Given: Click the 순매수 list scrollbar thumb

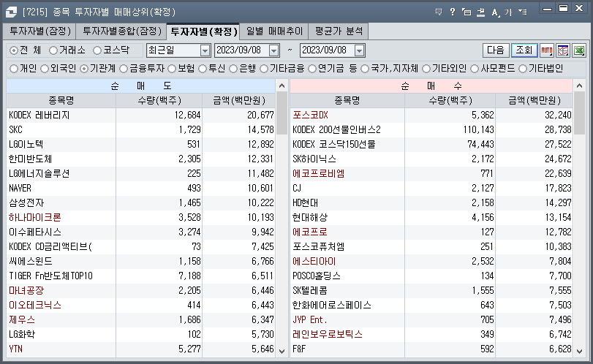Looking at the screenshot, I should 579,113.
